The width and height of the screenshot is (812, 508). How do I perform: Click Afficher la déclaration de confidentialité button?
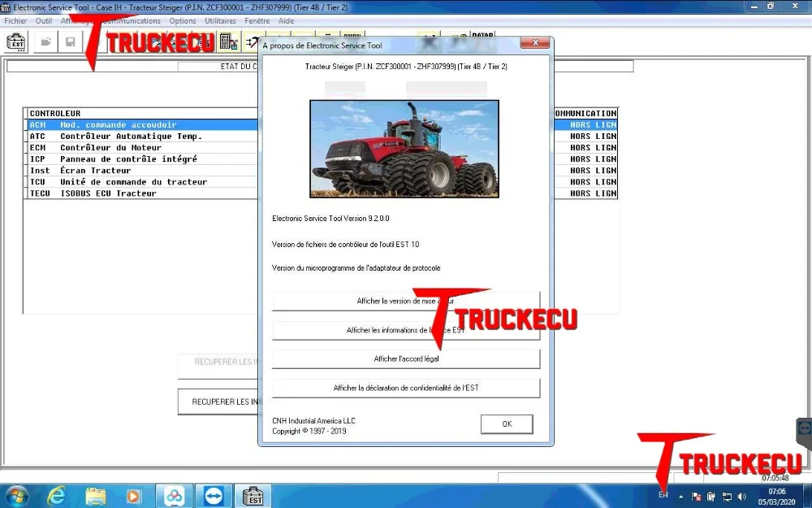406,388
